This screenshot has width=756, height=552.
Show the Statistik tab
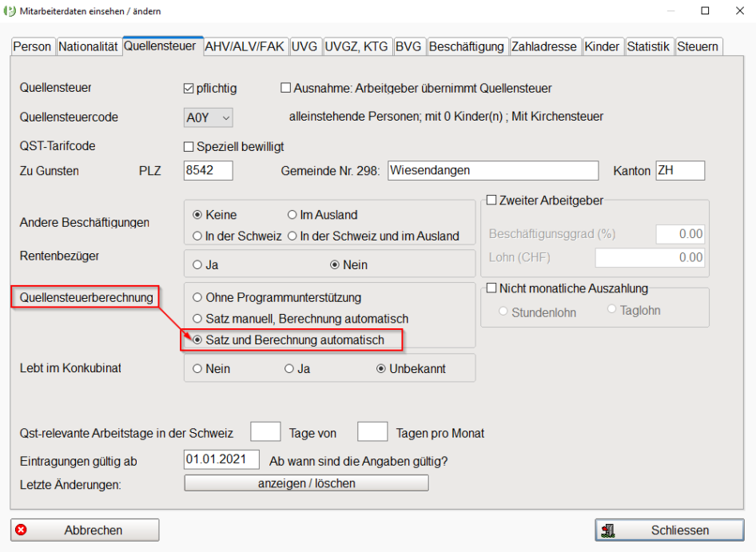[649, 47]
